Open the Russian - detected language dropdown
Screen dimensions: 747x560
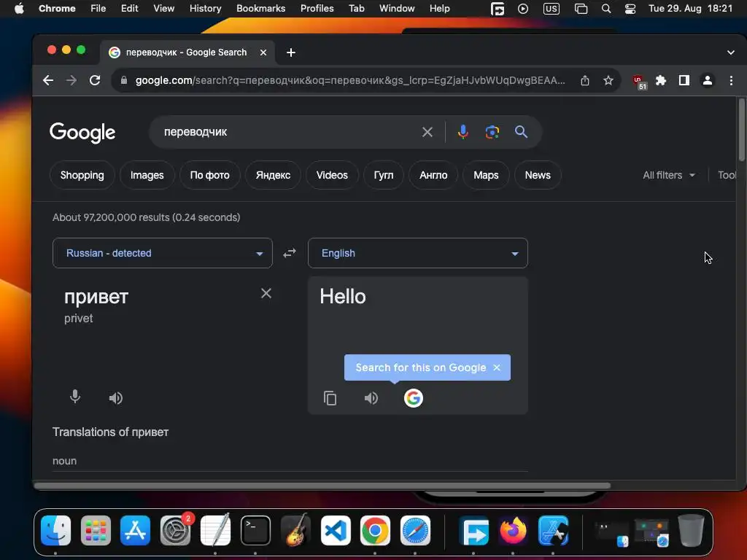[x=163, y=253]
